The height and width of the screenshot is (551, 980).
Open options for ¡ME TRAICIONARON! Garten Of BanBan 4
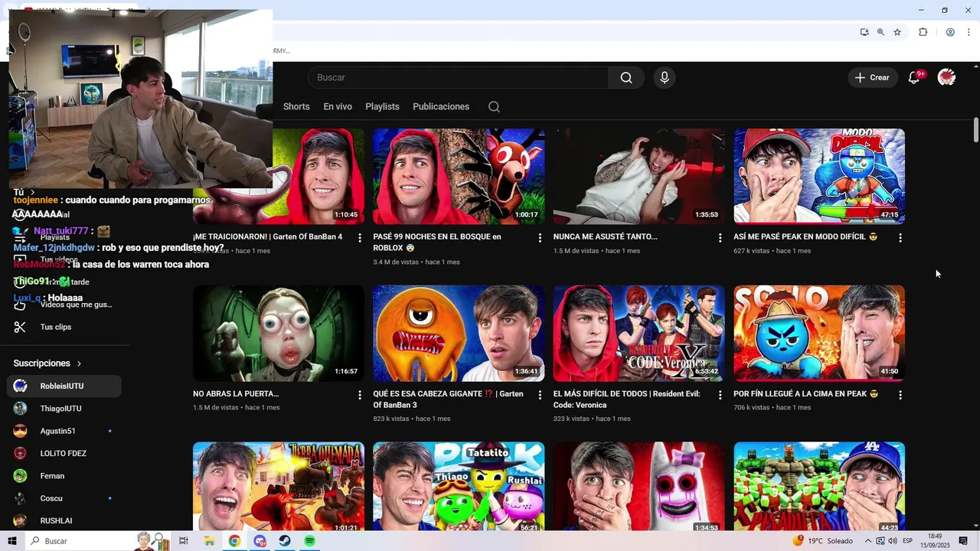(x=360, y=238)
